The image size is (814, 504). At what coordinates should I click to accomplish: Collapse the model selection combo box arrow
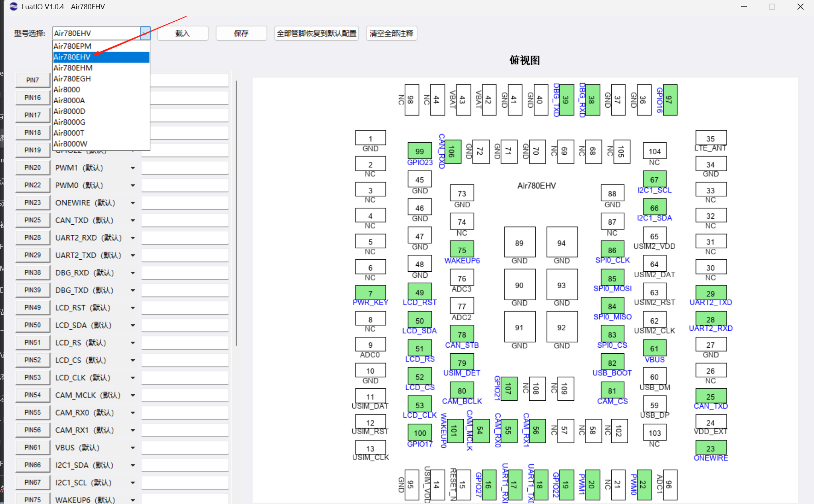(x=145, y=33)
